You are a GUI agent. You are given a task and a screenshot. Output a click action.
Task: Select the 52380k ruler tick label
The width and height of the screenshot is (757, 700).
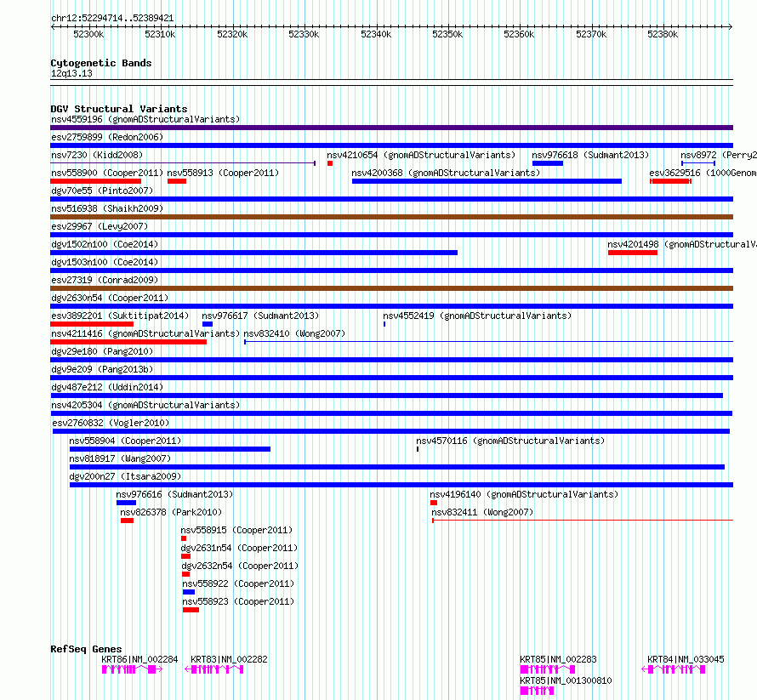click(663, 34)
